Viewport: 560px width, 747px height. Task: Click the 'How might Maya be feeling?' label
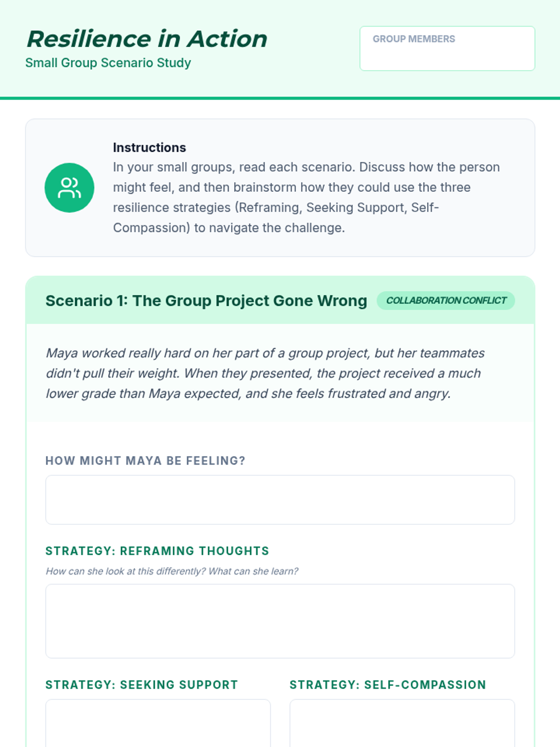coord(145,461)
